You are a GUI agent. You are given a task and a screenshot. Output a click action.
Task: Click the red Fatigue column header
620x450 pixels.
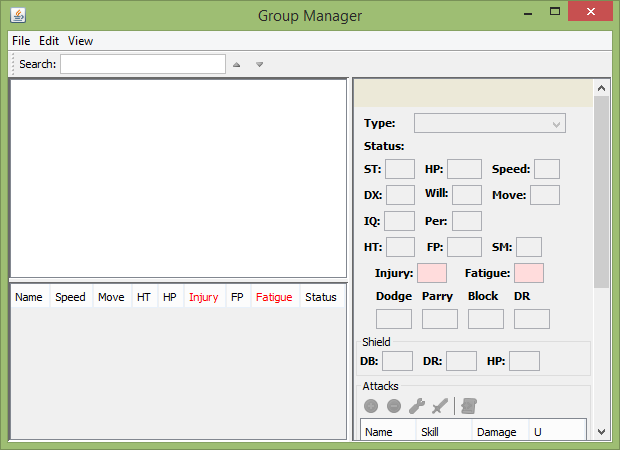tap(274, 297)
